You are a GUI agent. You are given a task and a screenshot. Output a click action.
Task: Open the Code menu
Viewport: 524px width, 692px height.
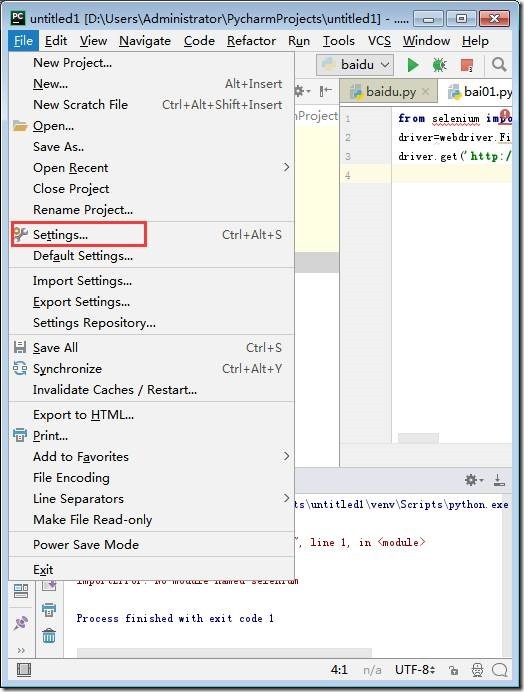tap(199, 41)
